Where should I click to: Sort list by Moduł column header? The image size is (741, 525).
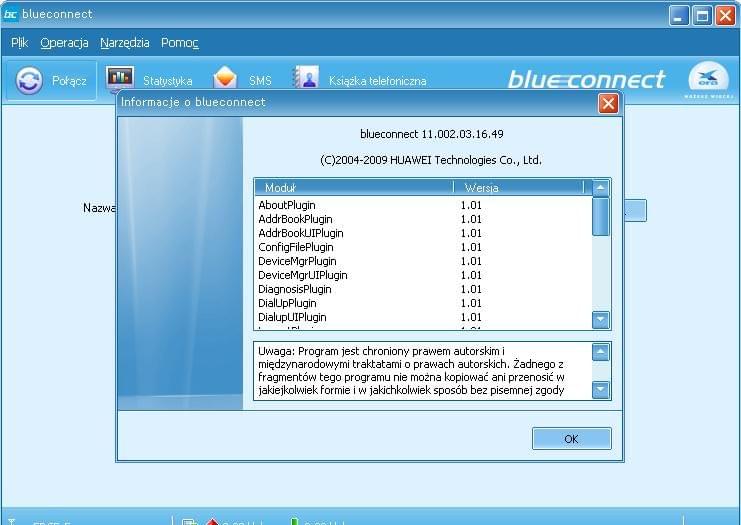pyautogui.click(x=354, y=187)
